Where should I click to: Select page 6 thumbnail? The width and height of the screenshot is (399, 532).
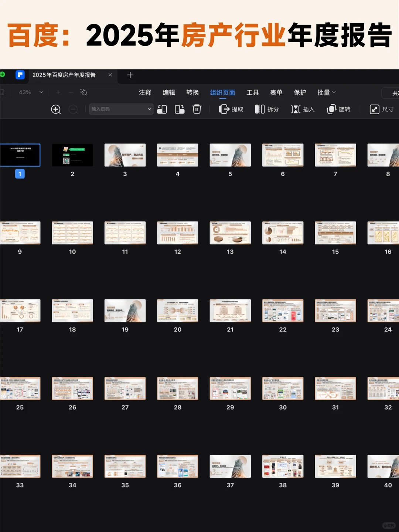(283, 155)
